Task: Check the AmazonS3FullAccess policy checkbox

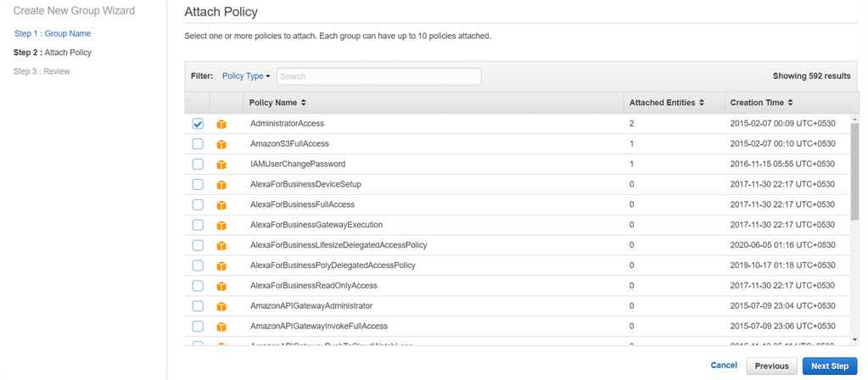Action: pos(198,144)
